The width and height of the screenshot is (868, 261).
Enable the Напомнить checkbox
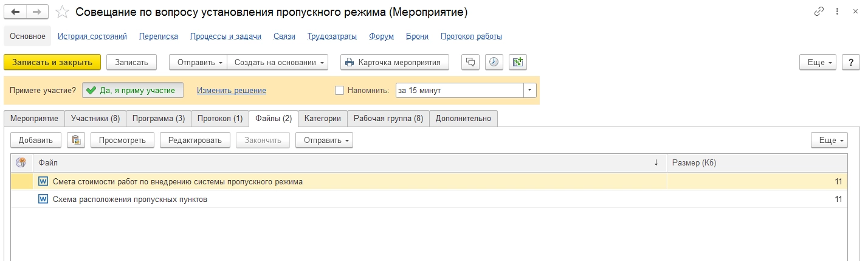tap(340, 91)
